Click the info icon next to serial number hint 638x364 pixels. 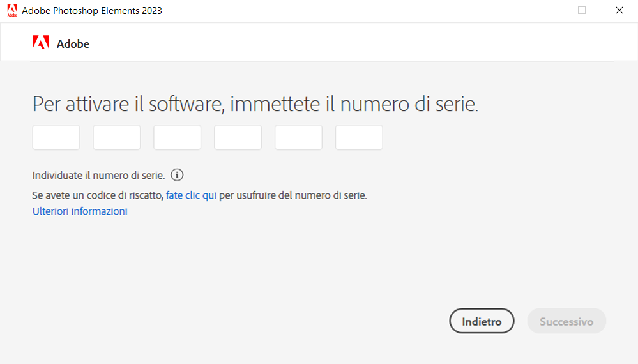pyautogui.click(x=177, y=175)
